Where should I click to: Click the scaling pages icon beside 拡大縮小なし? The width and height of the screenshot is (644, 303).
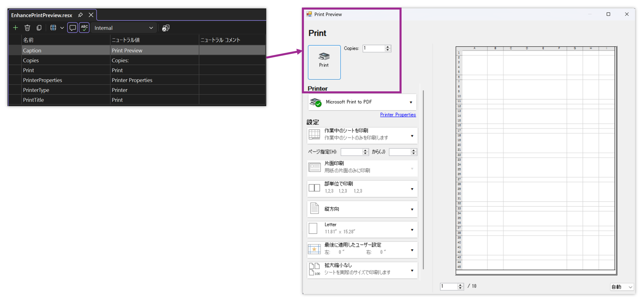point(314,269)
